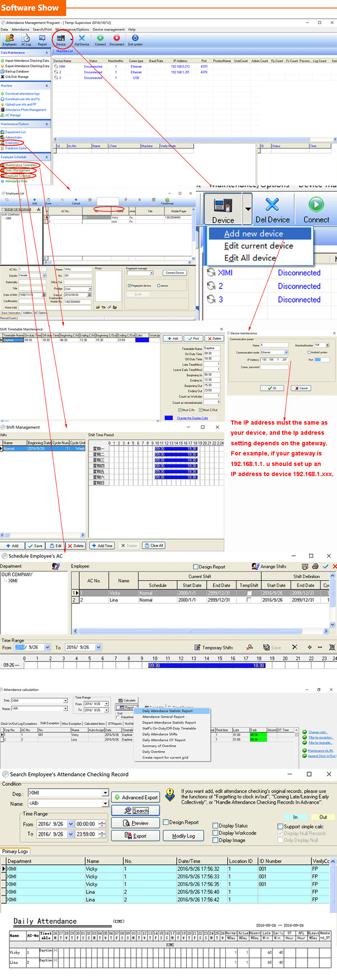Click the Save disk icon in Time Range bar
This screenshot has width=337, height=980.
pos(266,648)
